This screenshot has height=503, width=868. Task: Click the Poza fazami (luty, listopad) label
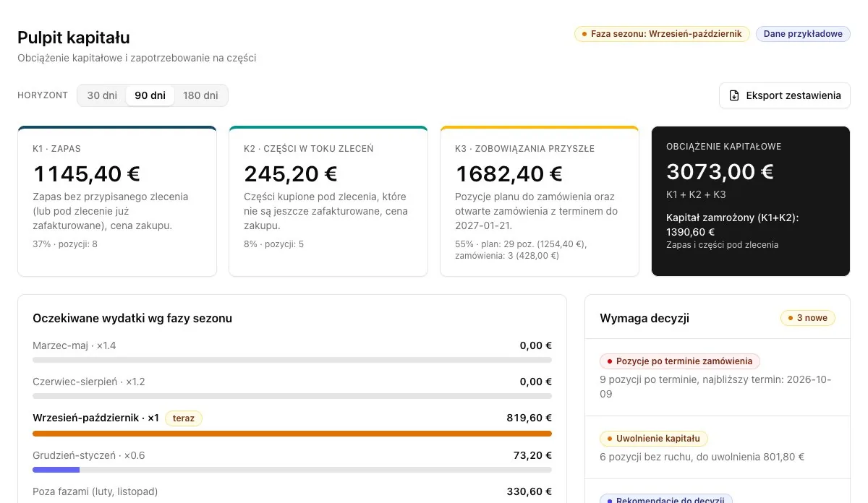tap(95, 491)
